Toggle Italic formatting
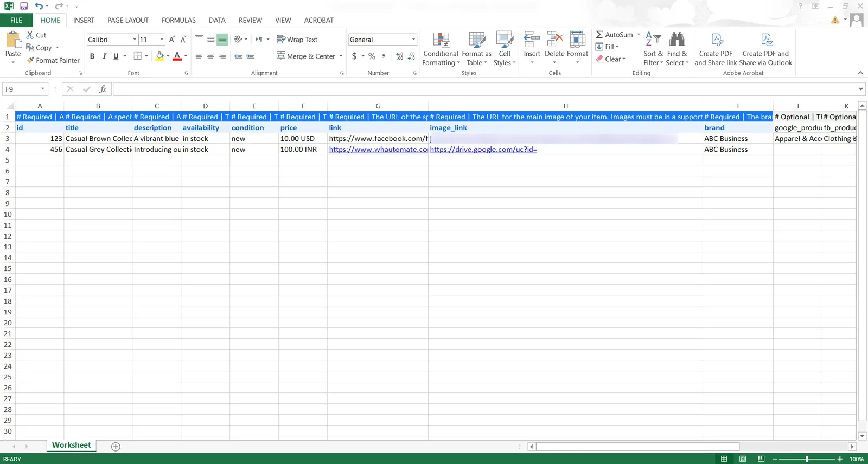The height and width of the screenshot is (464, 868). [x=104, y=56]
